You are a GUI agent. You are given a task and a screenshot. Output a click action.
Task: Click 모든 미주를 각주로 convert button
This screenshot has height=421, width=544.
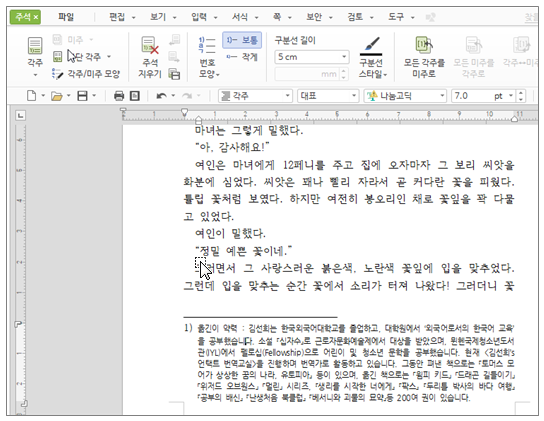coord(473,58)
